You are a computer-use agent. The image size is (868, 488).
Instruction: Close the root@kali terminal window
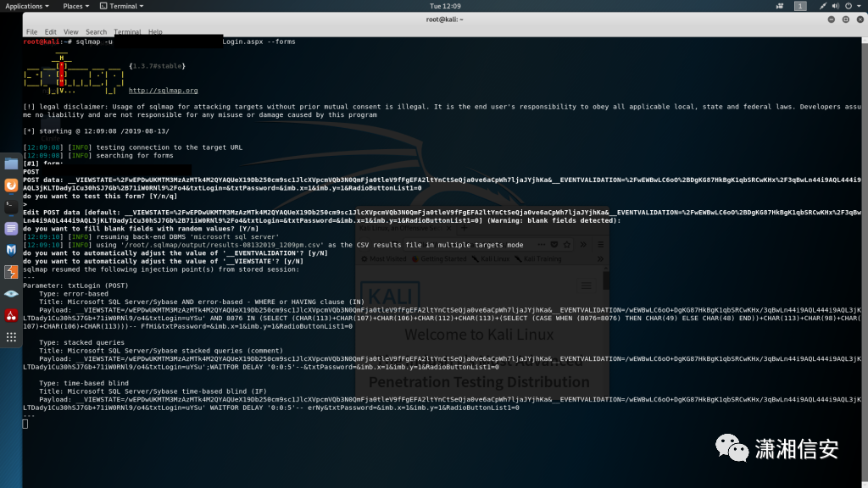coord(860,19)
